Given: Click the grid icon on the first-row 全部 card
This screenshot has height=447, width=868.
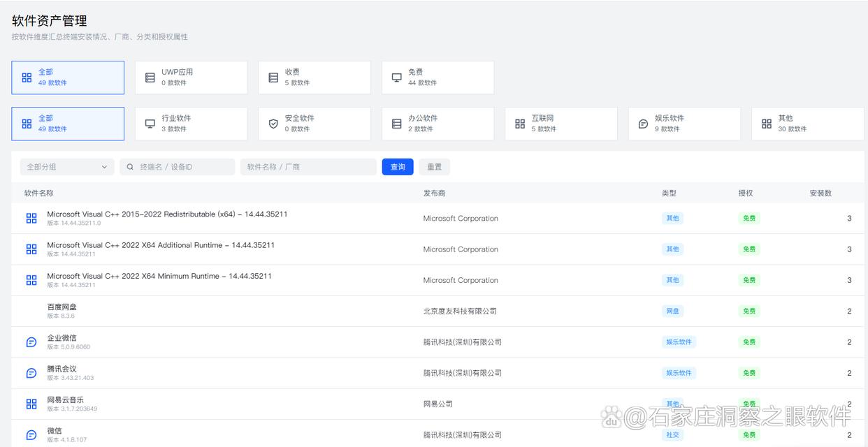Looking at the screenshot, I should click(x=27, y=78).
